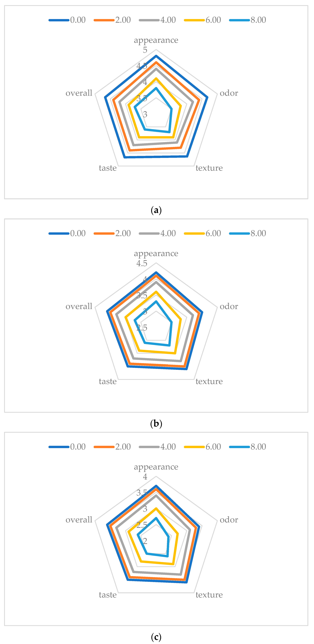Click the orange 2.00 legend line in chart (b)

point(104,234)
